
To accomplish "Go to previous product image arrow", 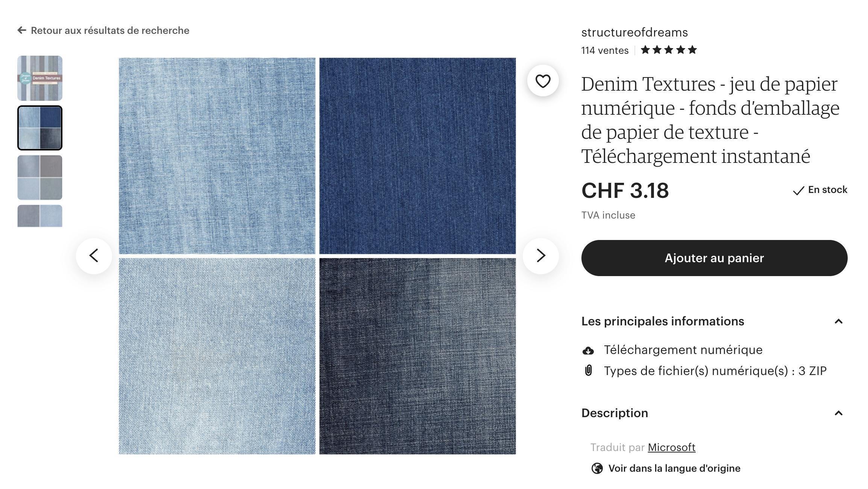I will [94, 256].
